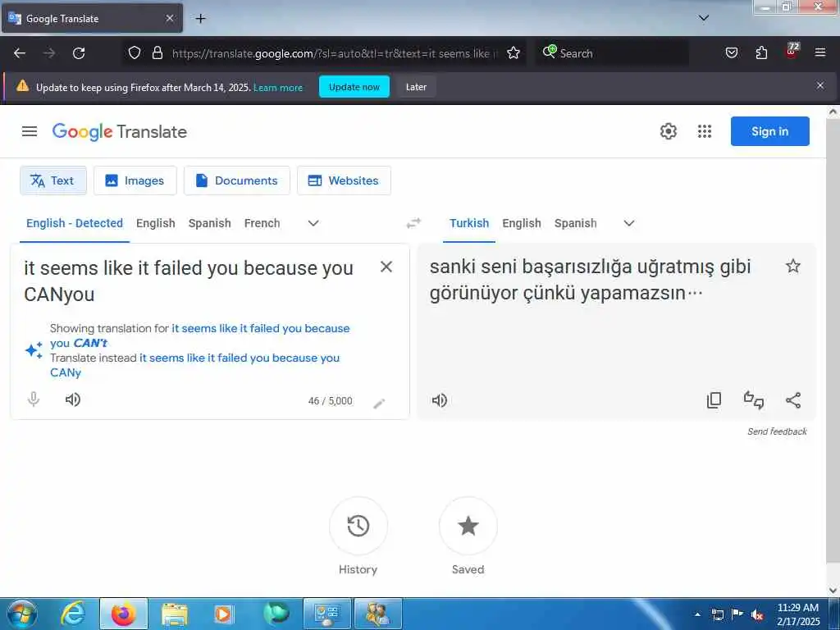The width and height of the screenshot is (840, 630).
Task: Choose English as target language
Action: [x=521, y=223]
